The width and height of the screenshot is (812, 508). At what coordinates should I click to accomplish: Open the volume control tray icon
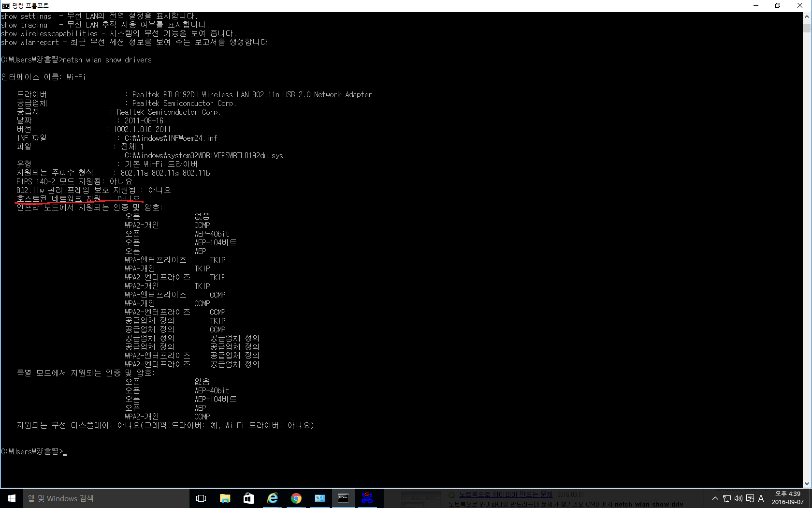pyautogui.click(x=738, y=498)
